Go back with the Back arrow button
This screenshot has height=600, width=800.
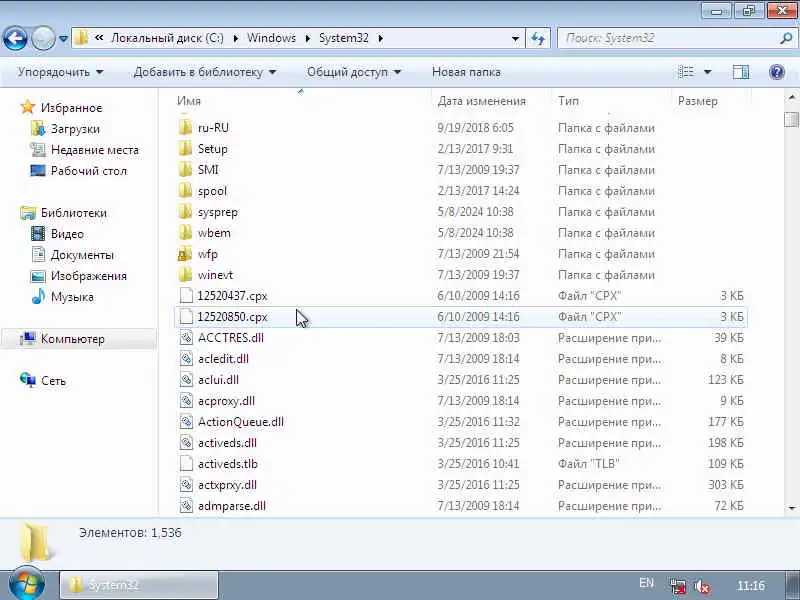[15, 38]
